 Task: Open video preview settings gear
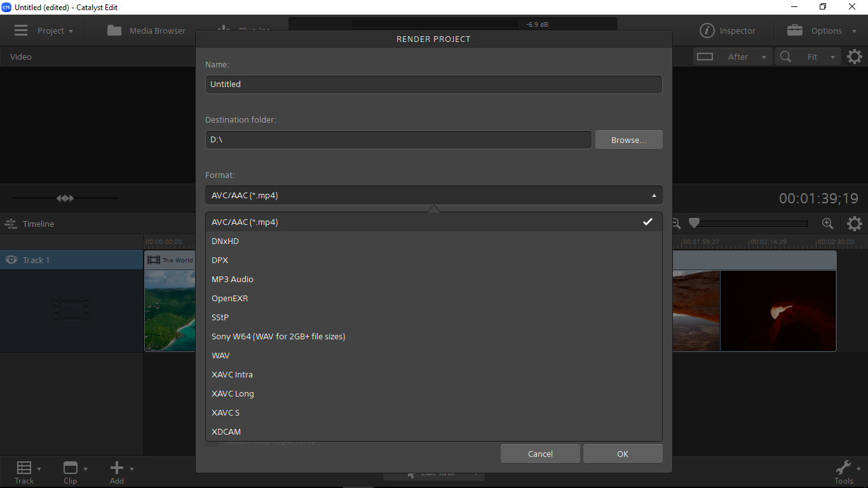855,57
